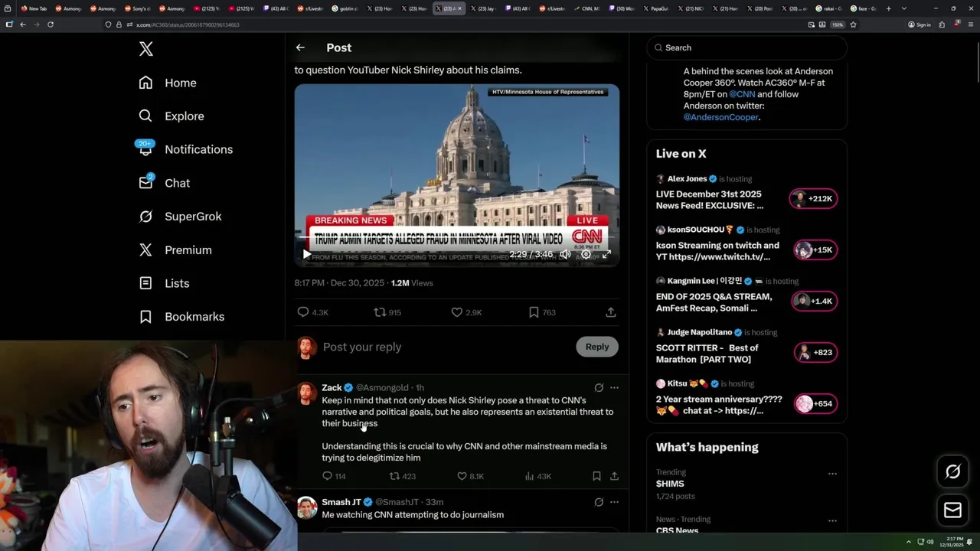Open SuperGrok in the sidebar
980x551 pixels.
click(x=180, y=217)
